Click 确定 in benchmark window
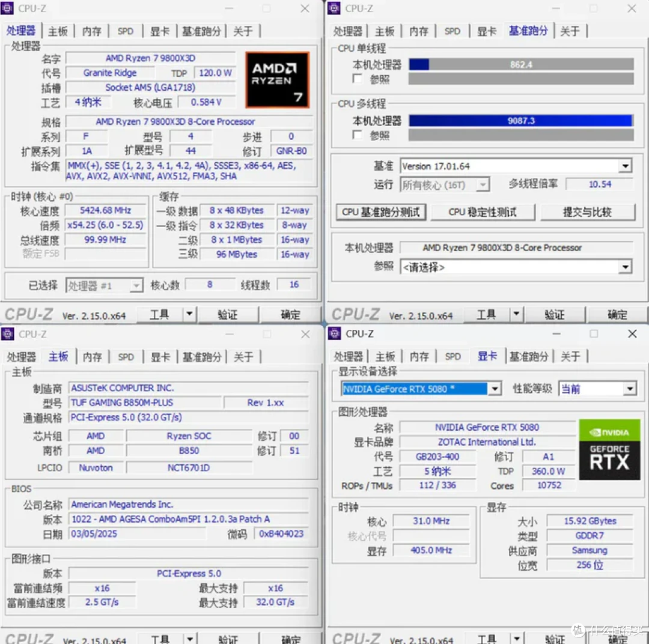 pos(617,315)
